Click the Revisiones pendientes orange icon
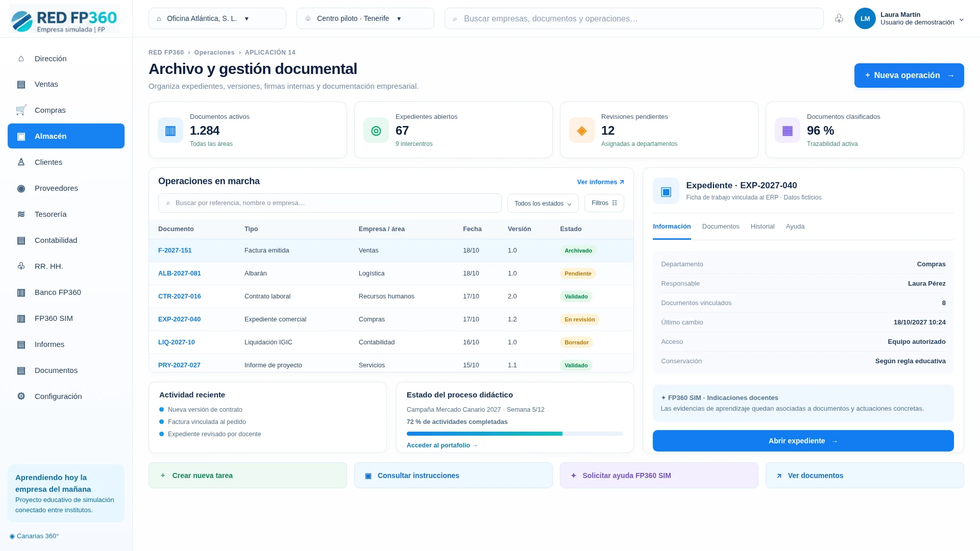Image resolution: width=980 pixels, height=551 pixels. [x=582, y=131]
